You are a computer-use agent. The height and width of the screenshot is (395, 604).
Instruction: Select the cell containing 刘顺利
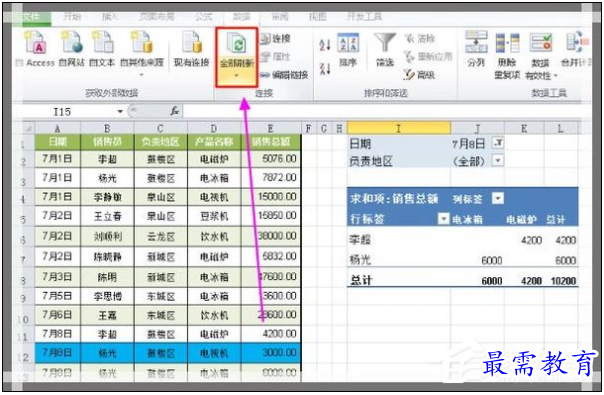[x=107, y=236]
